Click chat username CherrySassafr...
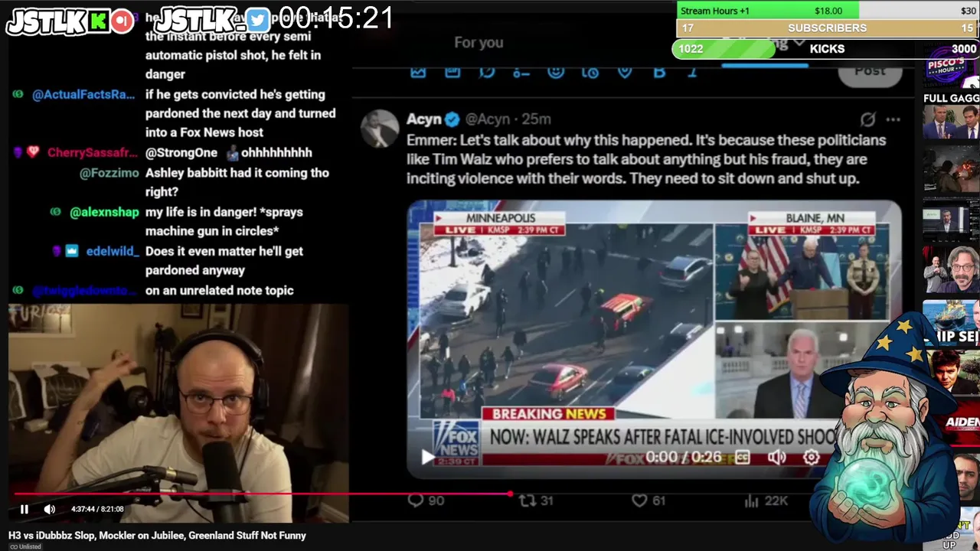 (93, 153)
